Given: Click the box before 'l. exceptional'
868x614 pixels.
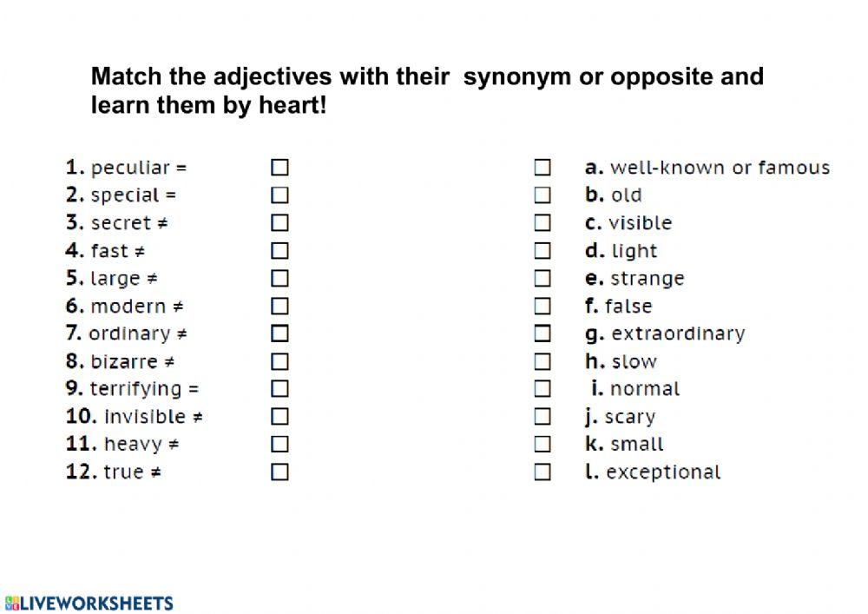Looking at the screenshot, I should click(542, 472).
